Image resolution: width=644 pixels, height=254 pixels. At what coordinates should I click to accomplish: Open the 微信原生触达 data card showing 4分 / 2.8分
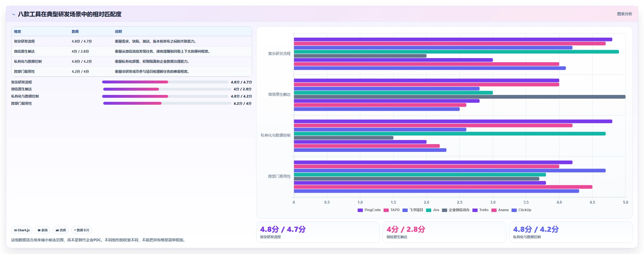[x=444, y=232]
